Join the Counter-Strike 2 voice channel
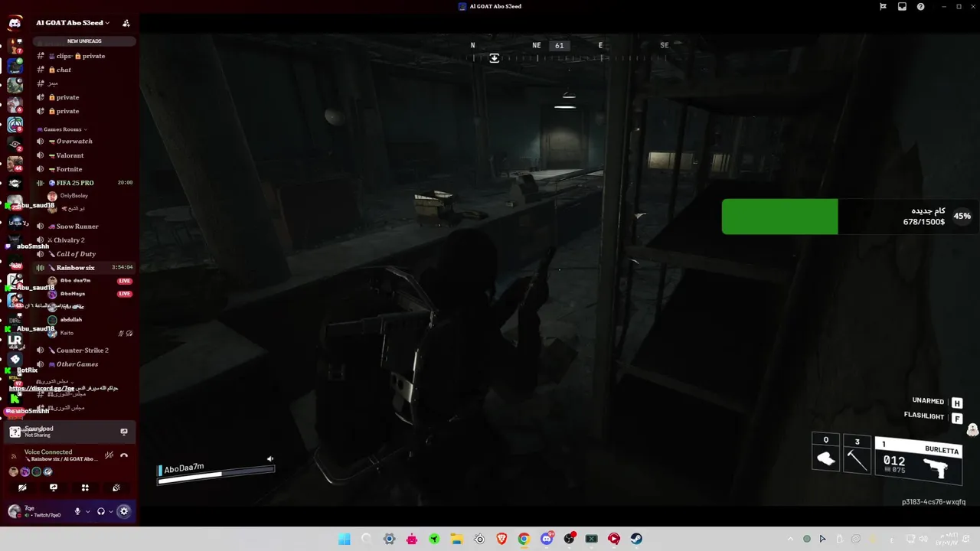The width and height of the screenshot is (980, 551). click(84, 350)
